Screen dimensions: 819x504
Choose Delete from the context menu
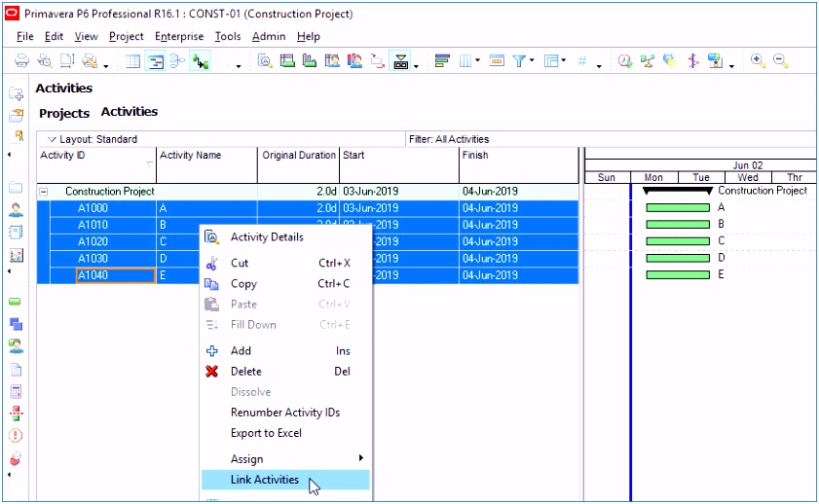pos(285,371)
